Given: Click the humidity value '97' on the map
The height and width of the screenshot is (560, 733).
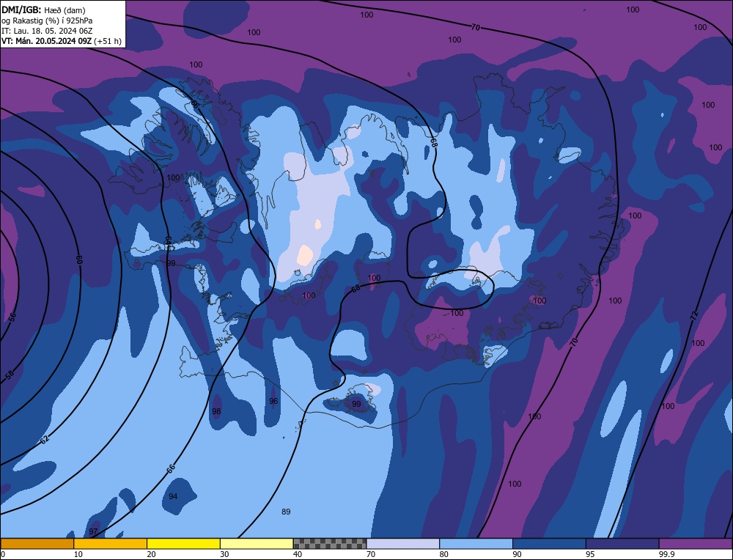Looking at the screenshot, I should pos(93,532).
